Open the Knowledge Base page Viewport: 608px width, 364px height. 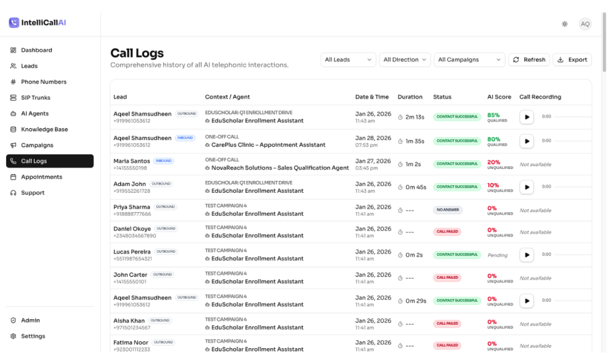[49, 130]
